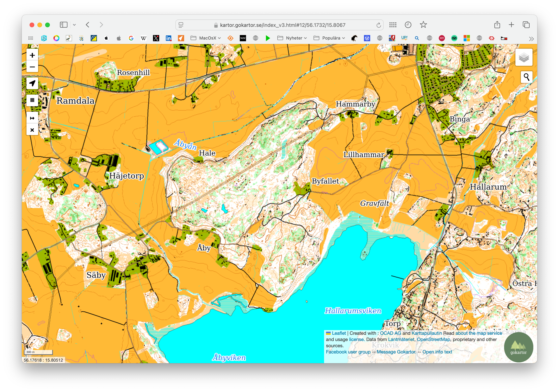Image resolution: width=559 pixels, height=392 pixels.
Task: Follow the OpenStreetMap attribution link
Action: 433,339
